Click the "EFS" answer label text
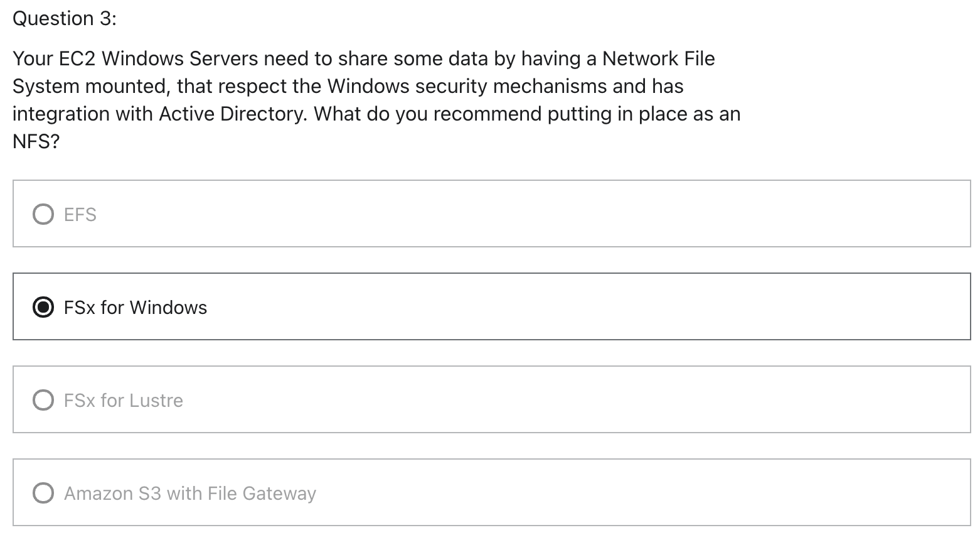This screenshot has height=540, width=980. (80, 215)
